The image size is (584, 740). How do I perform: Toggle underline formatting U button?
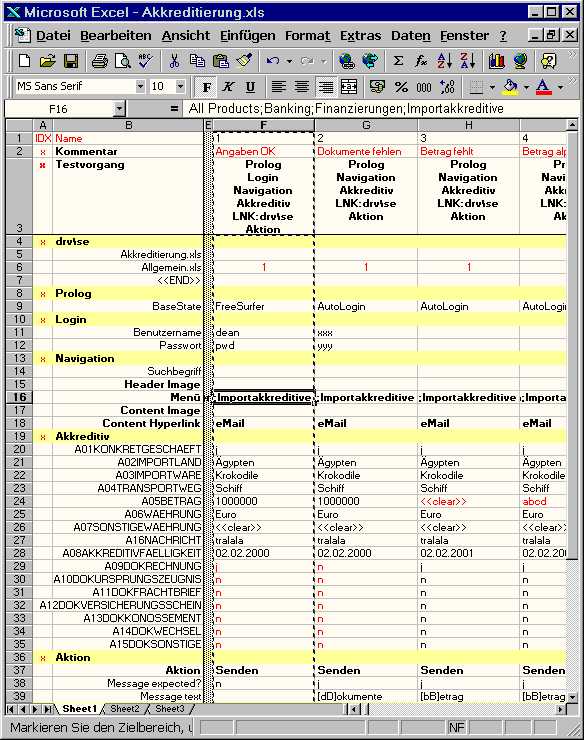point(250,87)
